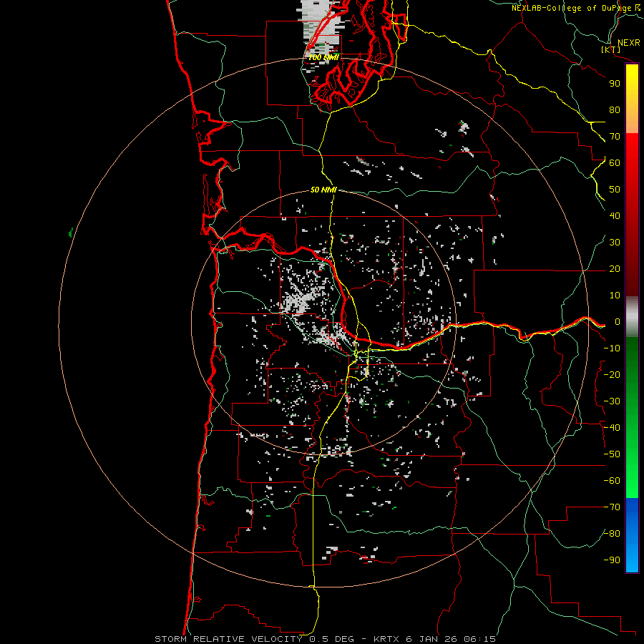Click the positive 50 scale label

[x=615, y=190]
